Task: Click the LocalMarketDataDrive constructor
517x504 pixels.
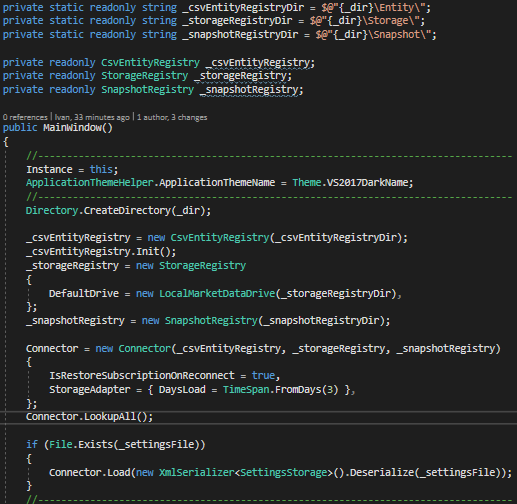Action: tap(217, 293)
